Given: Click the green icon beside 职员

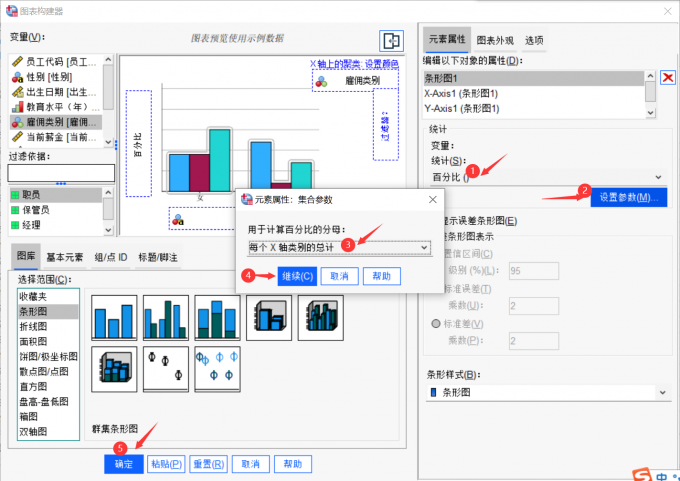Looking at the screenshot, I should 15,195.
